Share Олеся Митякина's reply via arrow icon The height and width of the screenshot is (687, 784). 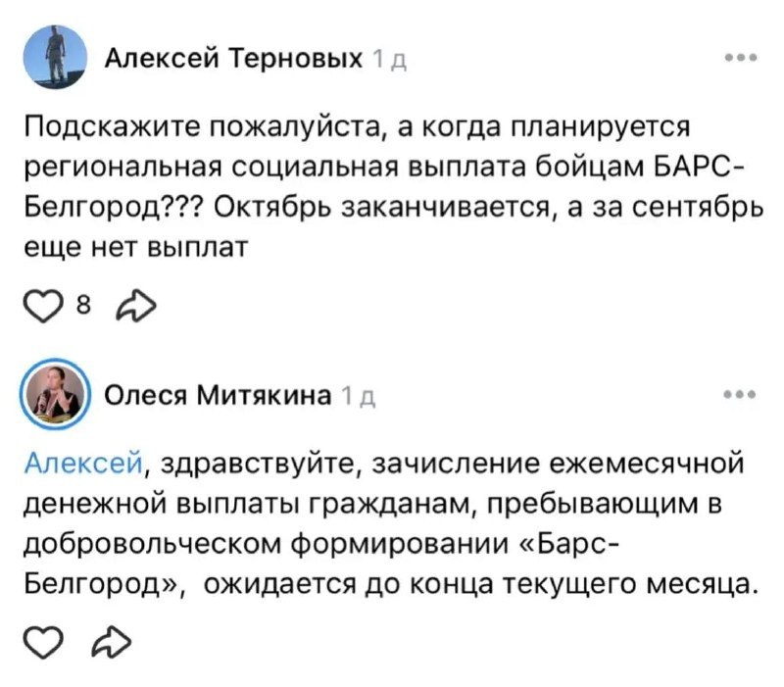[112, 642]
